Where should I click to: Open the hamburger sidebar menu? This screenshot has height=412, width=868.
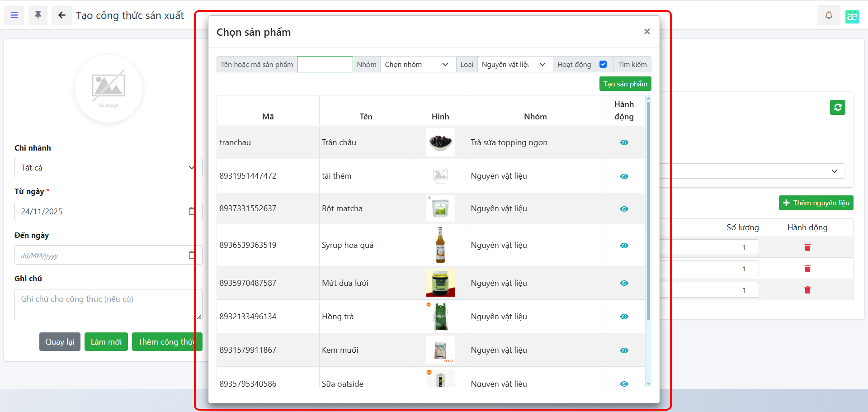(x=14, y=15)
